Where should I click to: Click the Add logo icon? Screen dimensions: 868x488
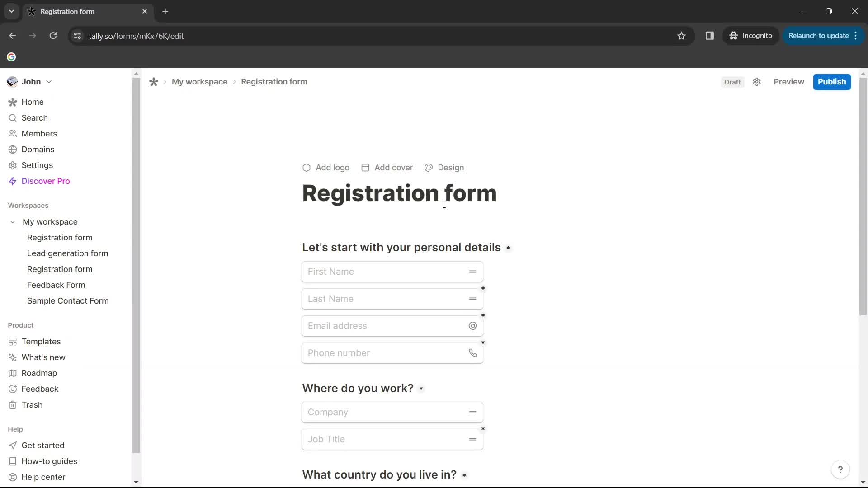(307, 168)
